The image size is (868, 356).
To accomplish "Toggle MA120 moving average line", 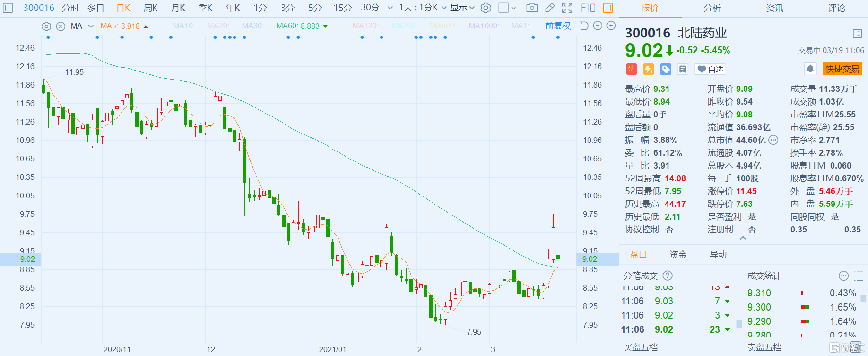I will [365, 26].
